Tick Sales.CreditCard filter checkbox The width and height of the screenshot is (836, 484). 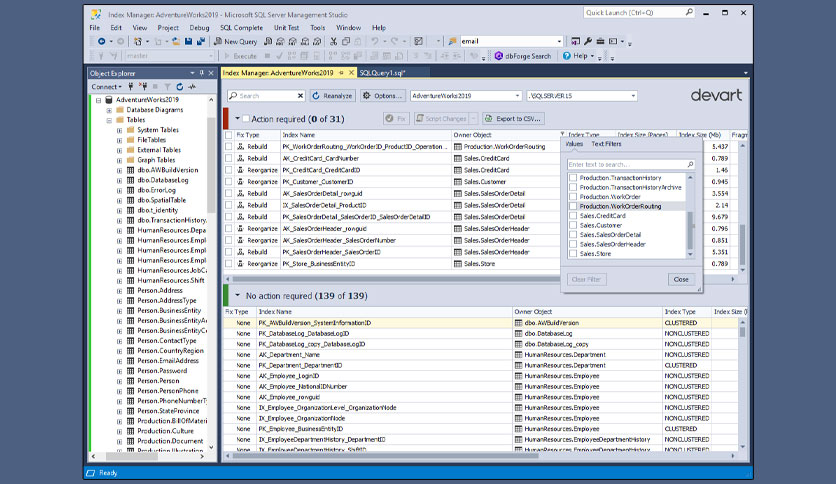click(x=573, y=216)
